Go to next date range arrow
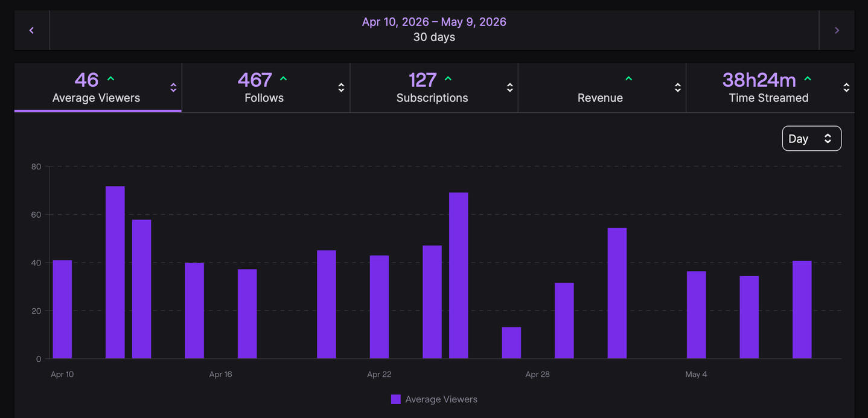This screenshot has width=868, height=418. tap(837, 30)
